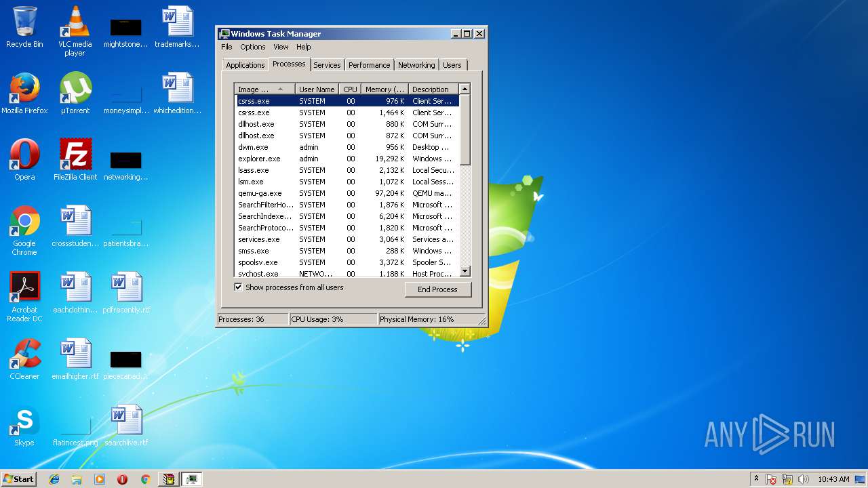The width and height of the screenshot is (868, 488).
Task: Open Mozilla Firefox desktop shortcut
Action: point(24,94)
